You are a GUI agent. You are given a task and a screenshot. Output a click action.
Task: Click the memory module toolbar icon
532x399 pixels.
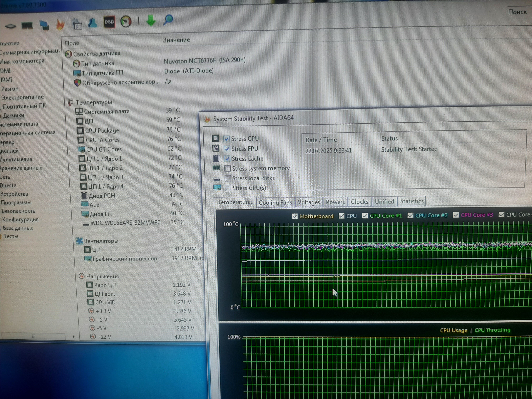tap(27, 25)
